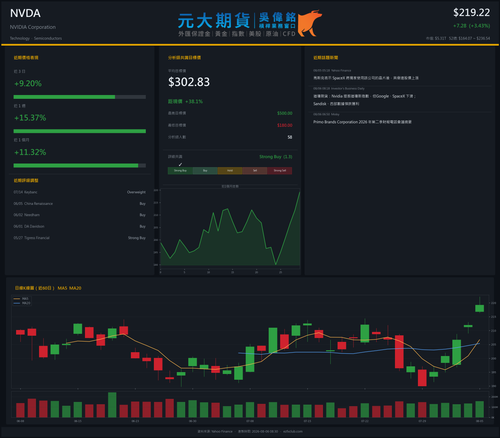
Task: Click the low target price $180.00
Action: tap(285, 125)
